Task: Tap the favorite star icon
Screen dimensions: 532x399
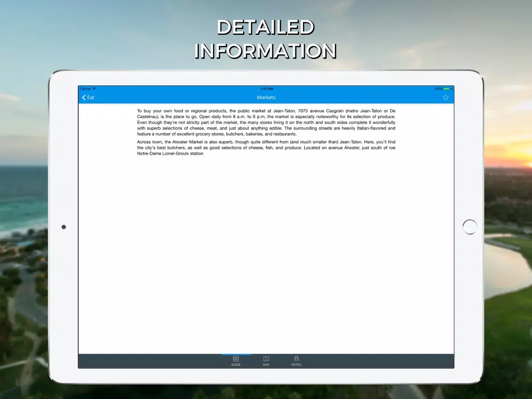Action: click(445, 97)
